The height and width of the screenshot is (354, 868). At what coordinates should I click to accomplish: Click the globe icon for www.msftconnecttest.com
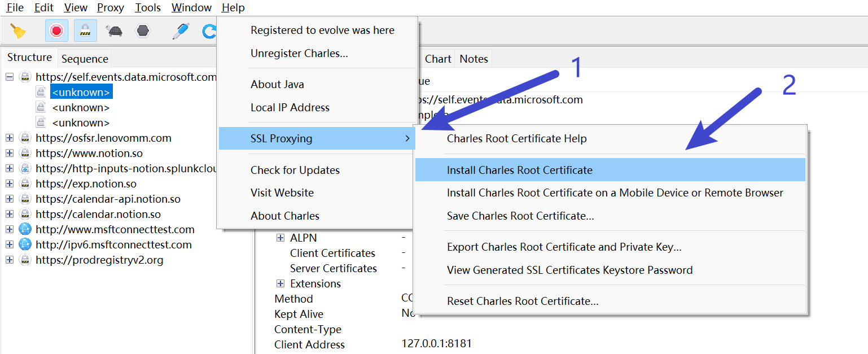click(x=25, y=229)
